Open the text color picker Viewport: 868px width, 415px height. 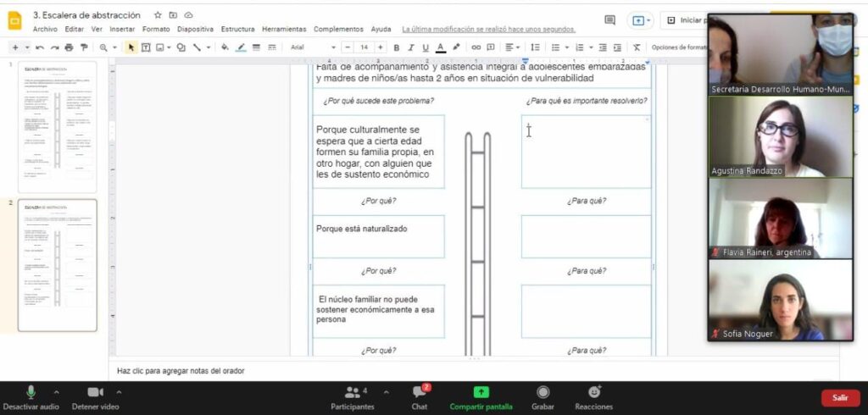click(x=440, y=47)
